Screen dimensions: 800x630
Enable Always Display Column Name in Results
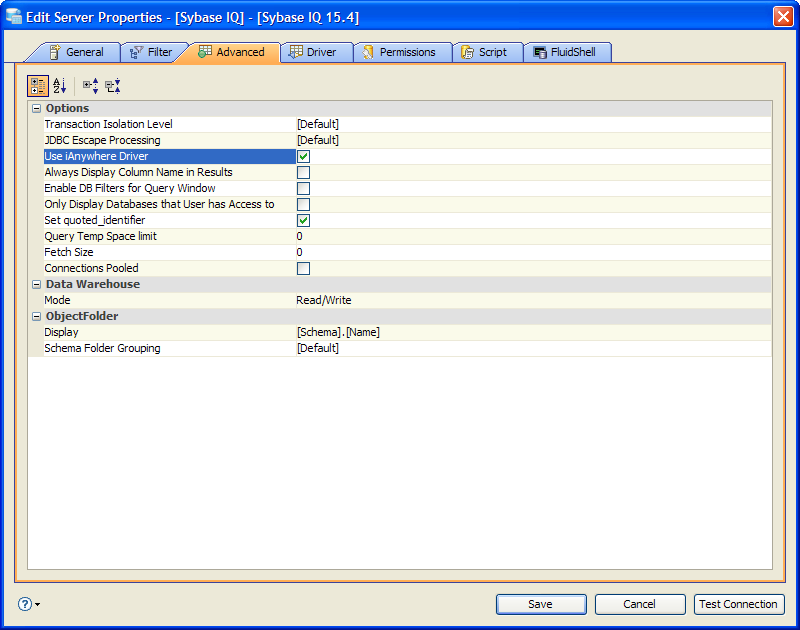pos(304,172)
